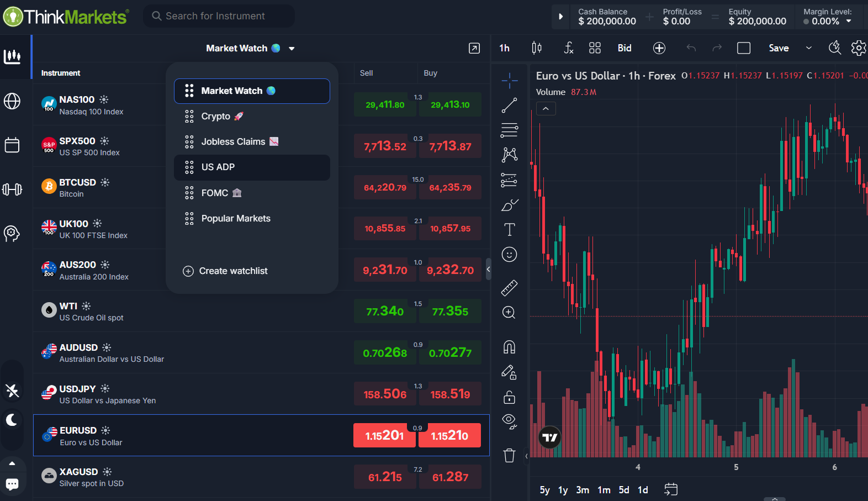The width and height of the screenshot is (868, 501).
Task: Save the chart layout
Action: [779, 48]
